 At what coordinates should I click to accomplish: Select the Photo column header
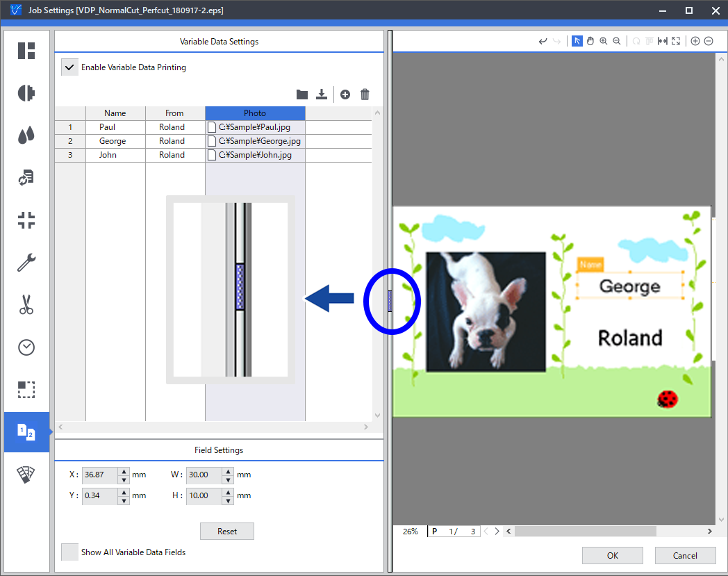pos(255,113)
